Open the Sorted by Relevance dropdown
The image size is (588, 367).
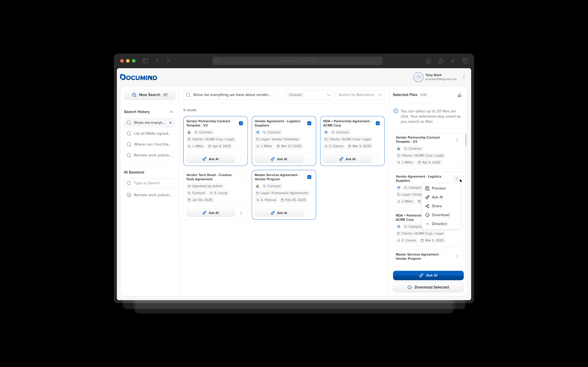(x=360, y=95)
